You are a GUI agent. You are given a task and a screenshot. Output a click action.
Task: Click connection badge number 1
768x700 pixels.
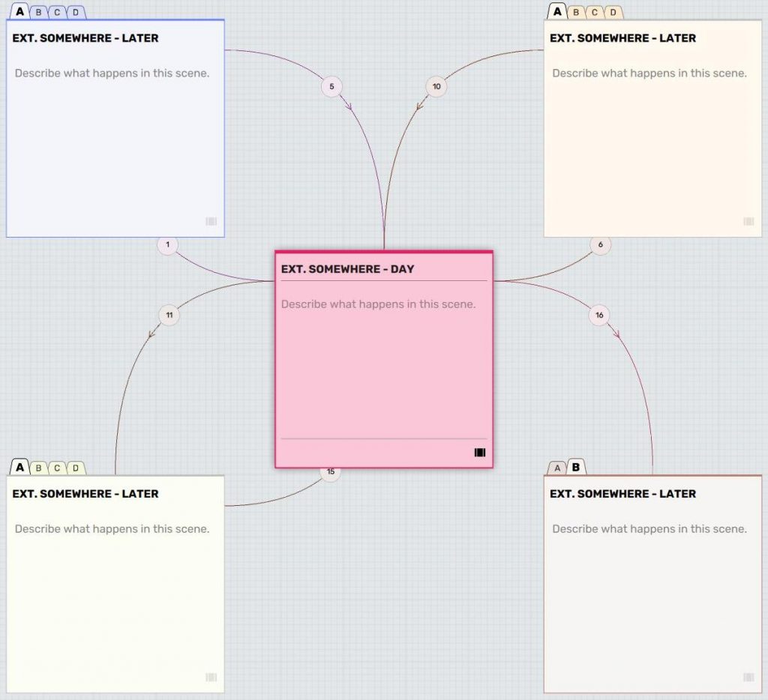(166, 244)
